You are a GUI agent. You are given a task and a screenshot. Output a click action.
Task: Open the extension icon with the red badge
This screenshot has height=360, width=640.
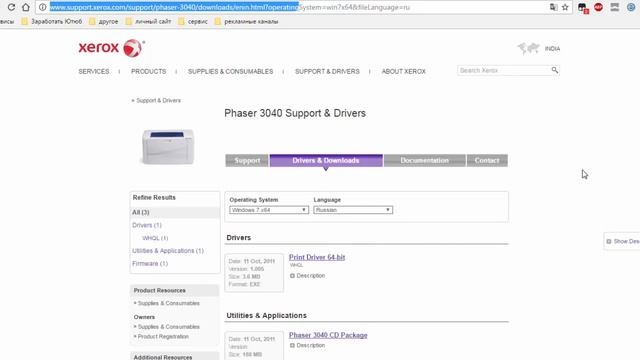(583, 8)
